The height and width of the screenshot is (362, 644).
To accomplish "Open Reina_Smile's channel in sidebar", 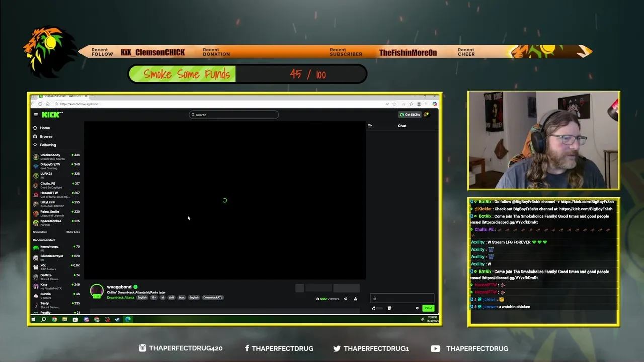I will pyautogui.click(x=56, y=213).
